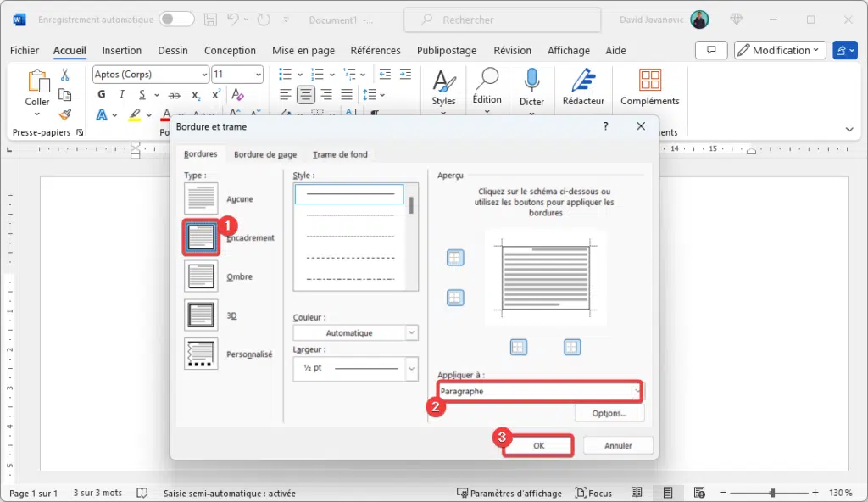Open the Options dialog
Image resolution: width=868 pixels, height=502 pixels.
click(x=609, y=413)
